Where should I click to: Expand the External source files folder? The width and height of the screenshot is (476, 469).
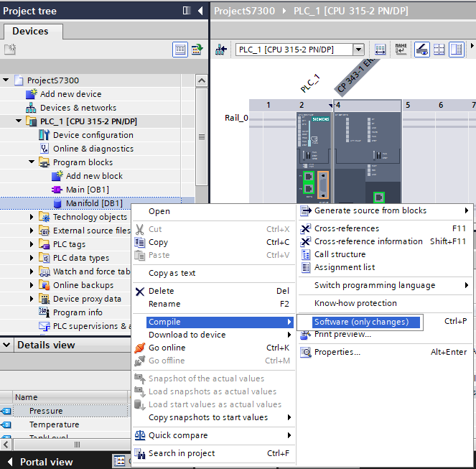[32, 231]
